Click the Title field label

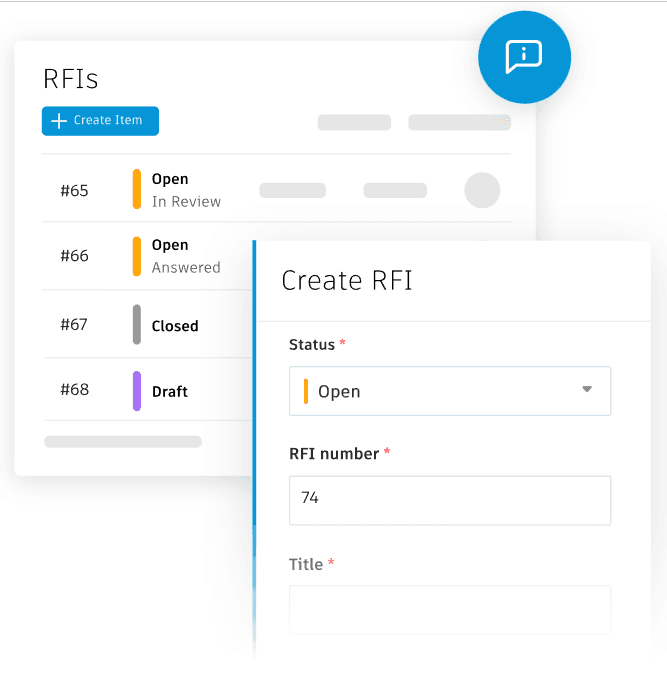pyautogui.click(x=306, y=564)
